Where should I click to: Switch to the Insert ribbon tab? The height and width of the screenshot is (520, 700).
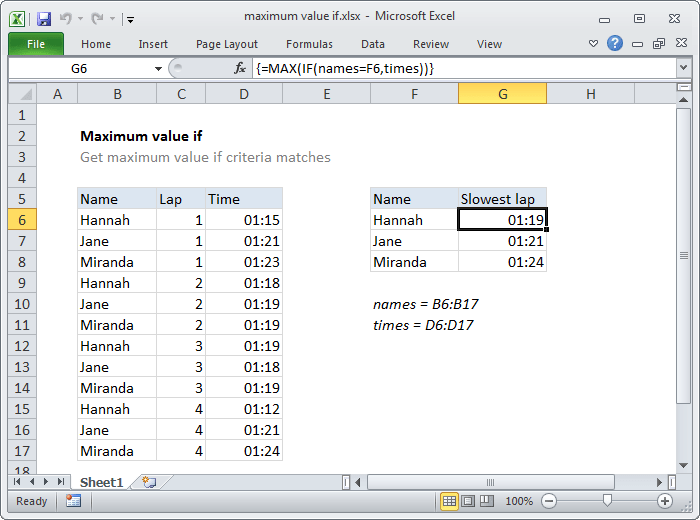pos(153,44)
